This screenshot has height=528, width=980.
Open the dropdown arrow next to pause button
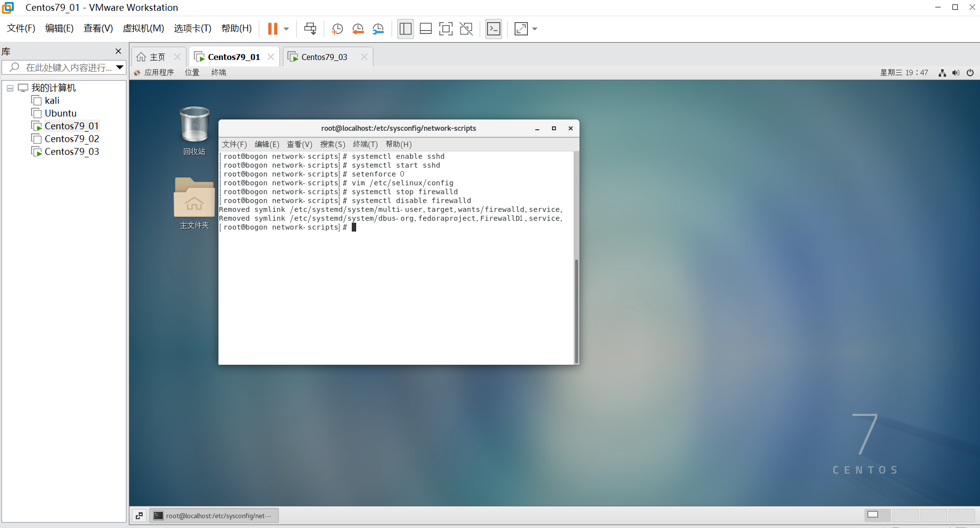[x=286, y=29]
